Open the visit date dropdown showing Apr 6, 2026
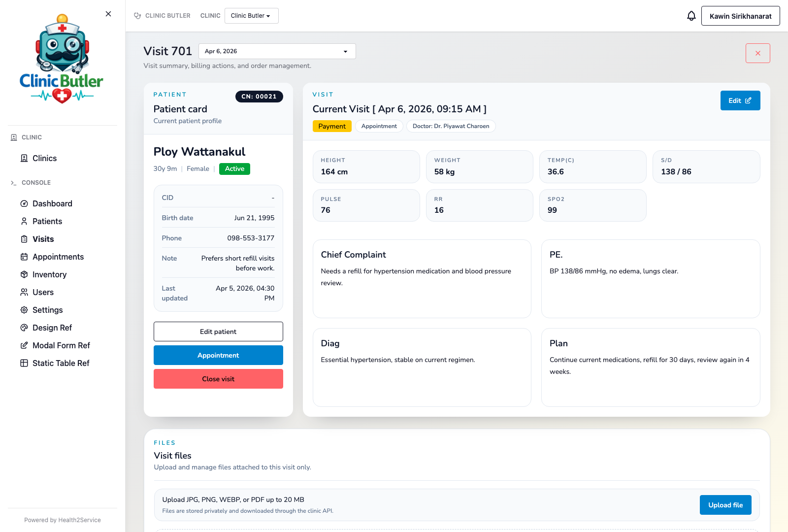Image resolution: width=788 pixels, height=532 pixels. [x=277, y=51]
